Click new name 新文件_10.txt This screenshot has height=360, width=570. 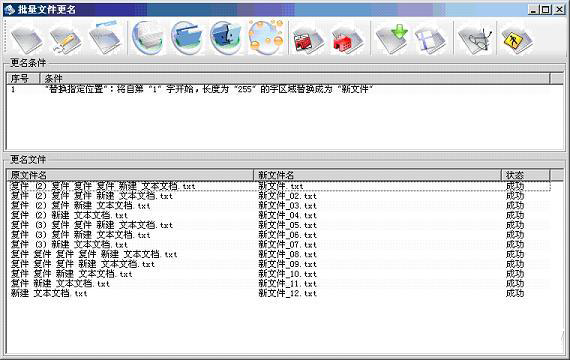[288, 274]
